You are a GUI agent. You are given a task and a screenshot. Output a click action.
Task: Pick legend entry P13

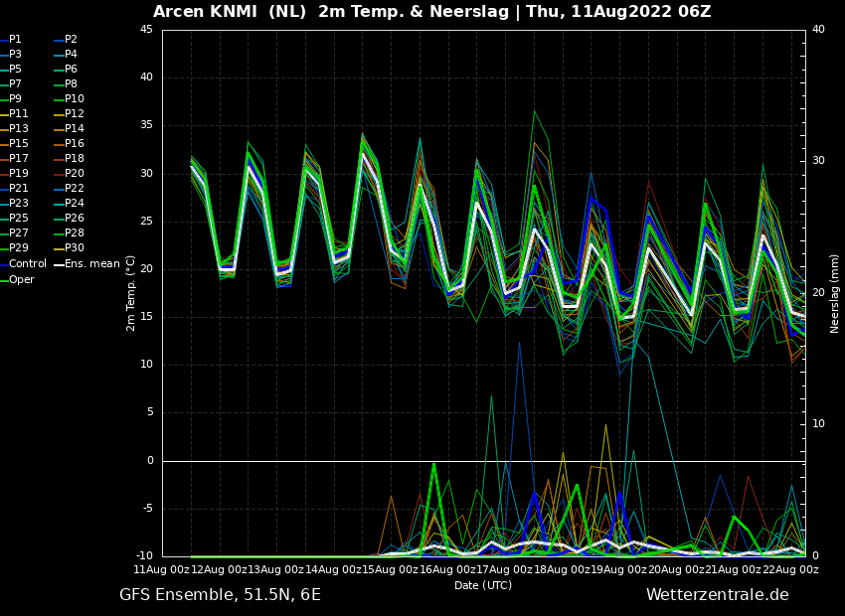tap(18, 129)
